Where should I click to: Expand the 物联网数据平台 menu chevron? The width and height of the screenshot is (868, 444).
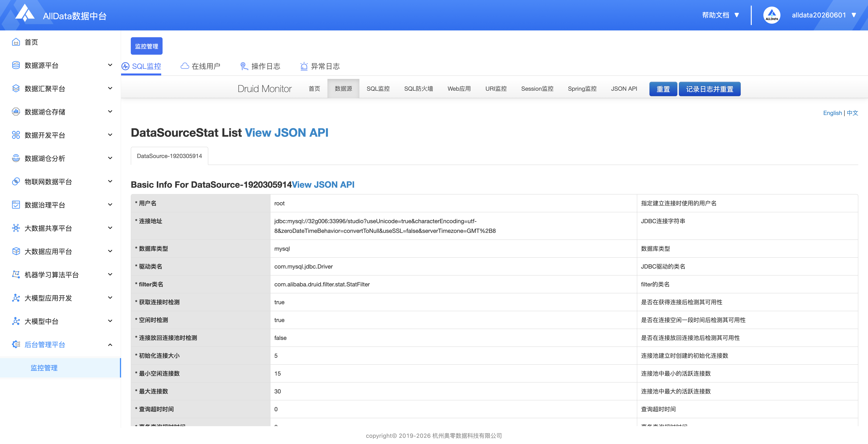pyautogui.click(x=110, y=181)
